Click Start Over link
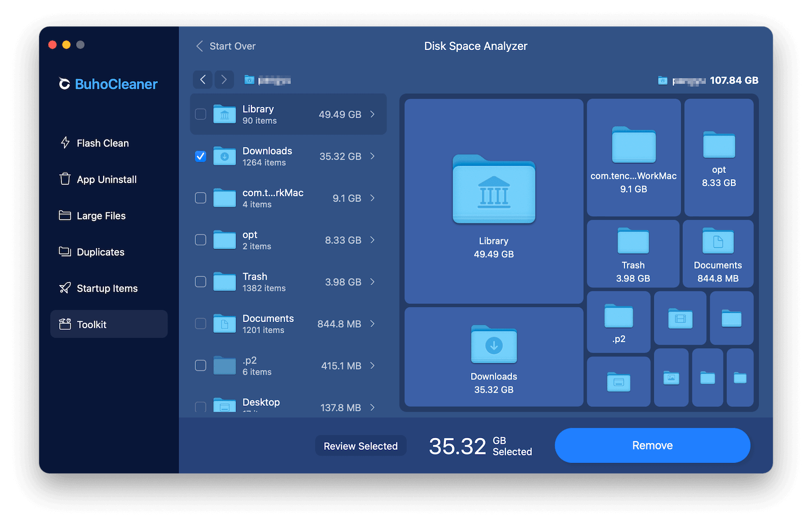Screen dimensions: 812x525 [x=226, y=46]
